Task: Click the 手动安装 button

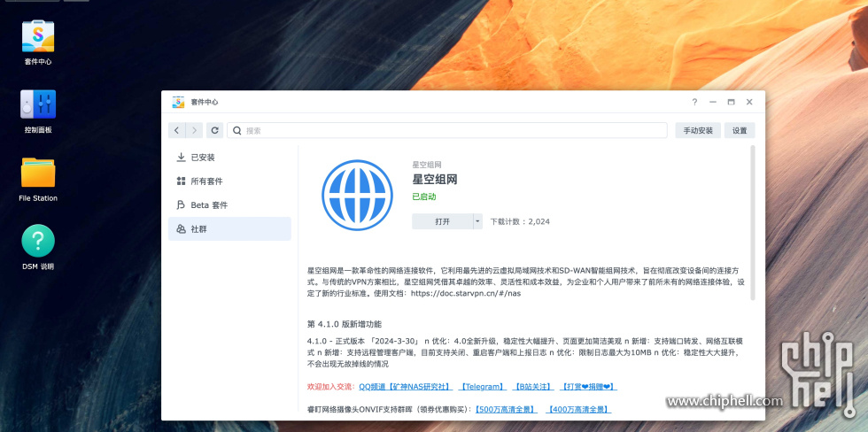Action: click(x=698, y=130)
